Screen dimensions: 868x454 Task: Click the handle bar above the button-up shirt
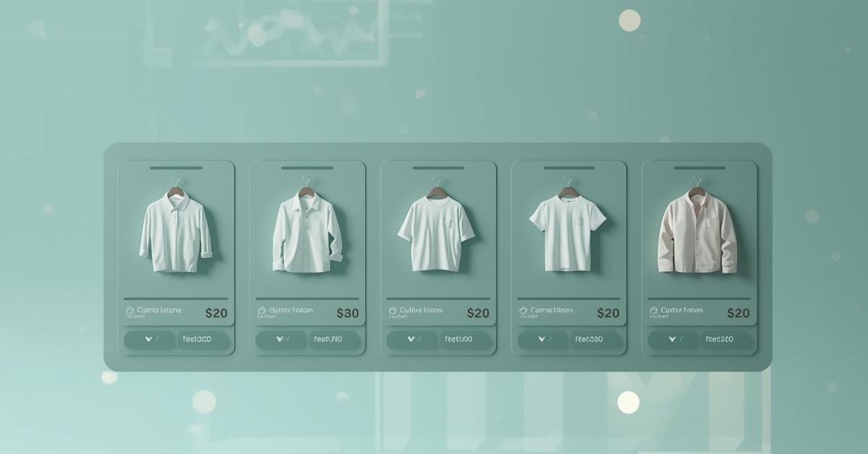[x=307, y=168]
